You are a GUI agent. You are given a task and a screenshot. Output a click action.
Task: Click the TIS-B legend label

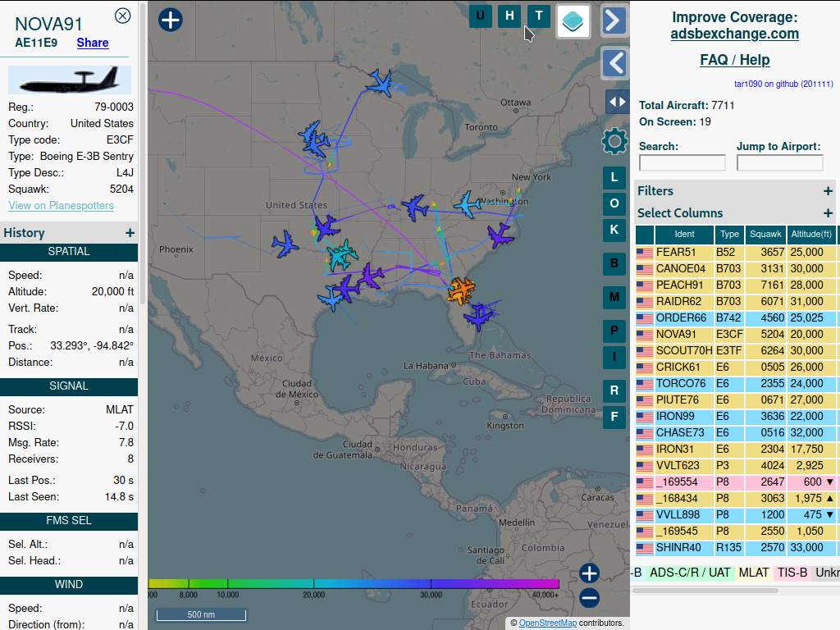pos(792,573)
